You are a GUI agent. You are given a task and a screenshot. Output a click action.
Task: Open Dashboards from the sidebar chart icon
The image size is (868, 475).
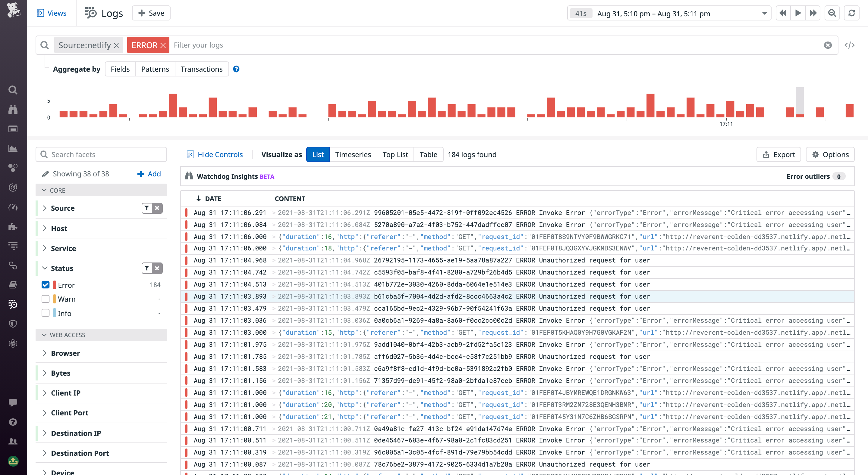point(12,148)
